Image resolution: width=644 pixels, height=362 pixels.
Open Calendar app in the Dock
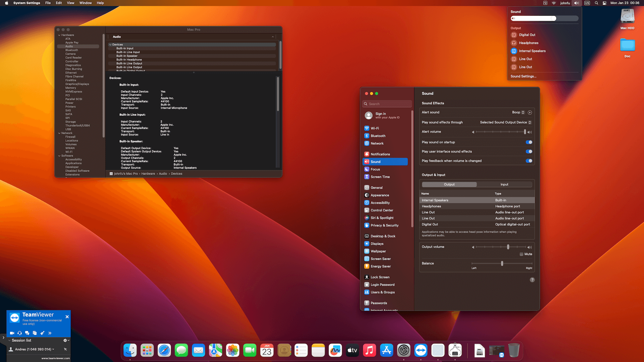pyautogui.click(x=267, y=351)
